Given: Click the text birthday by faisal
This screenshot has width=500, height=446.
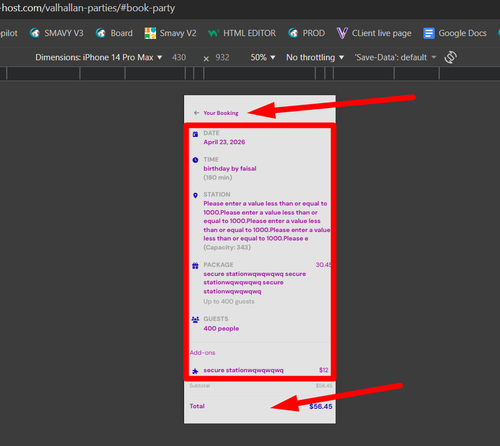Looking at the screenshot, I should click(230, 168).
